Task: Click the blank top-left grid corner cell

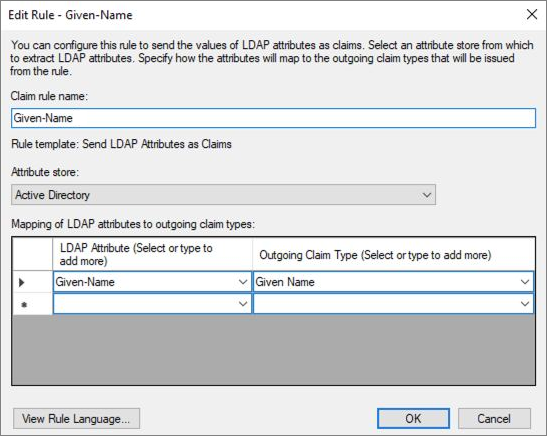Action: pos(32,254)
